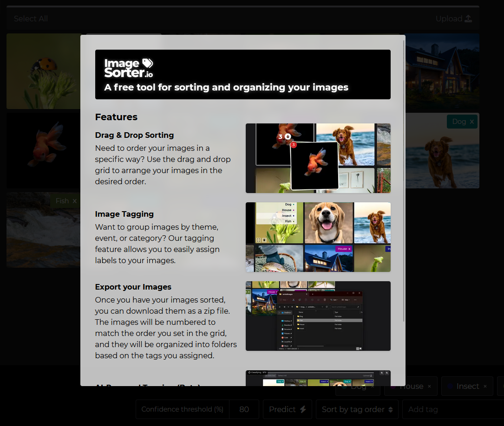Screen dimensions: 504x426
Task: Click the Image Tagging heading
Action: point(124,214)
